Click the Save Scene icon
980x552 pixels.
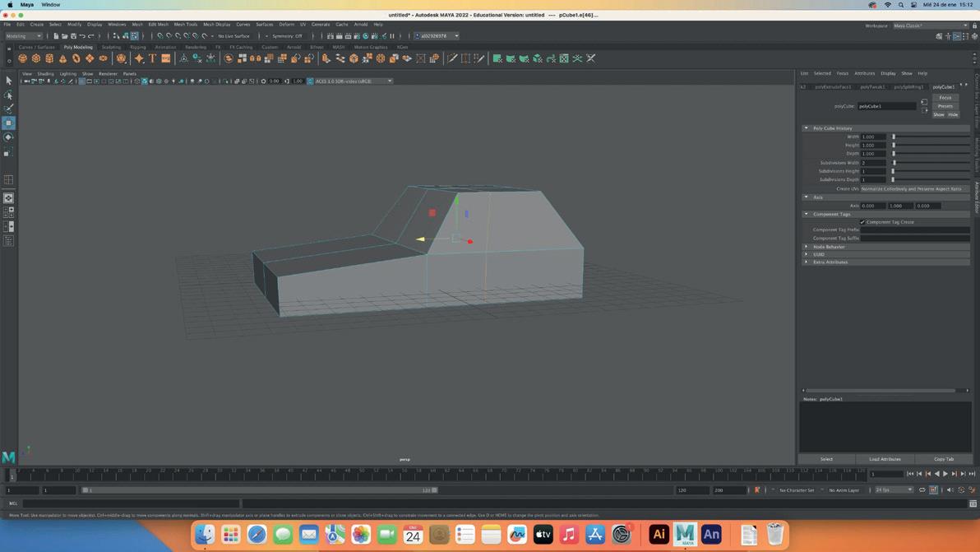coord(73,36)
